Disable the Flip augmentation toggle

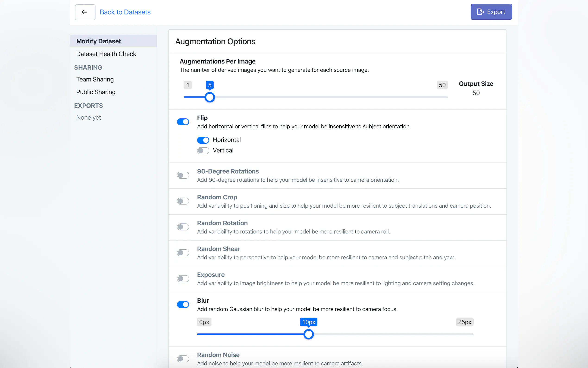[x=183, y=122]
